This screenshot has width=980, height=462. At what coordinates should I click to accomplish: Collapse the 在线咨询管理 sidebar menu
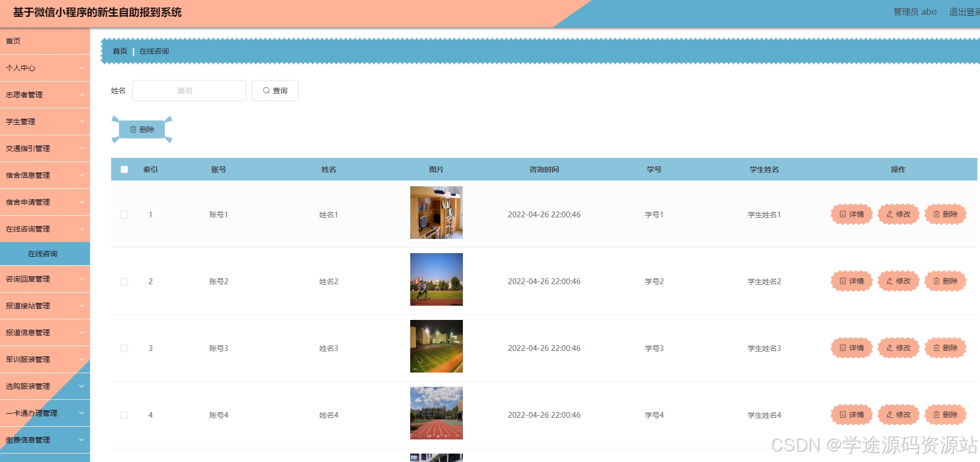pos(45,229)
